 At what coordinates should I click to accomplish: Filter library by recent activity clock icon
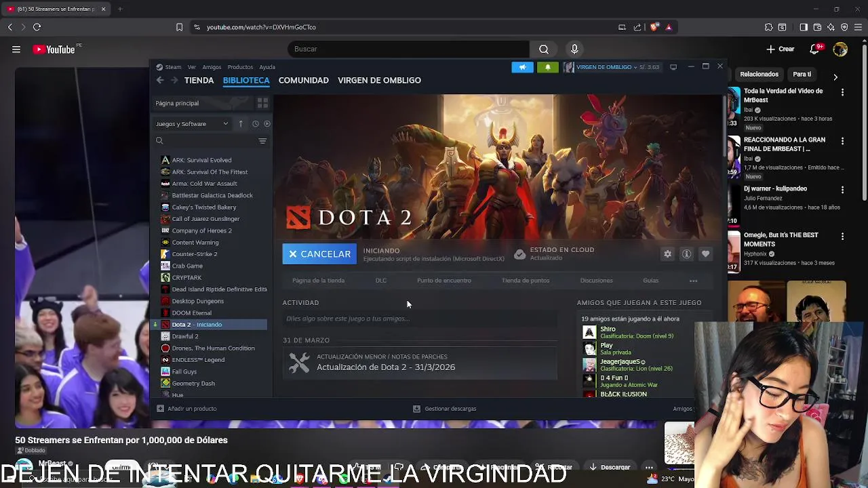coord(255,124)
